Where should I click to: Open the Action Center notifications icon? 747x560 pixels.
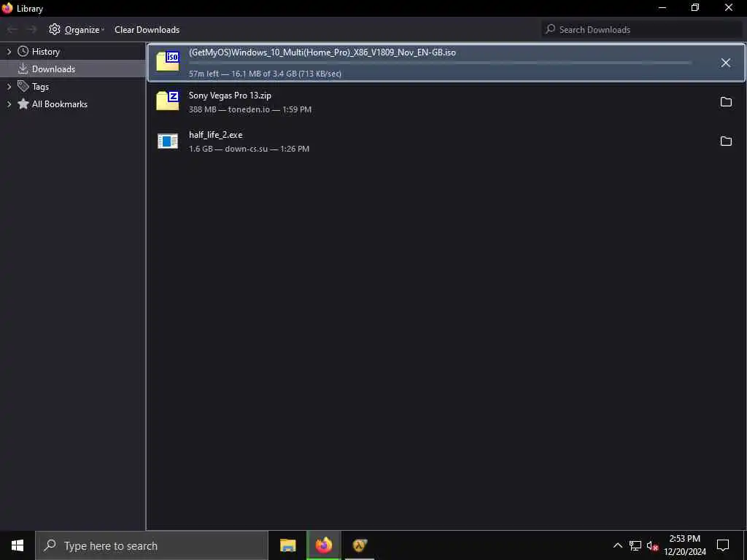coord(723,545)
